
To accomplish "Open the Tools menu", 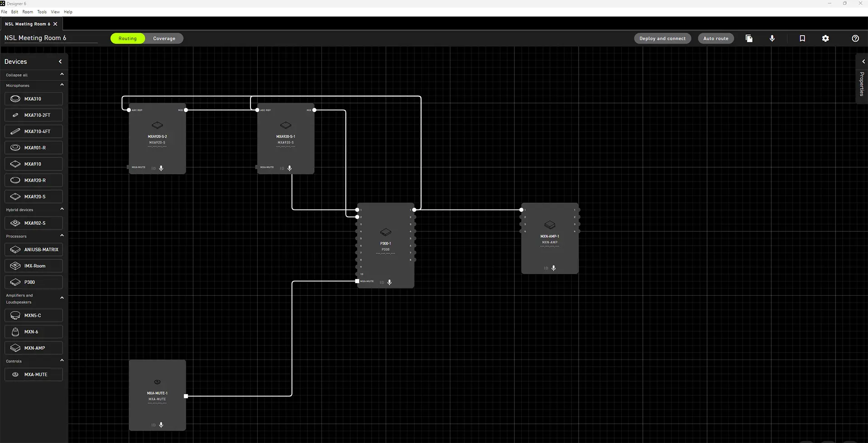I will pos(42,12).
